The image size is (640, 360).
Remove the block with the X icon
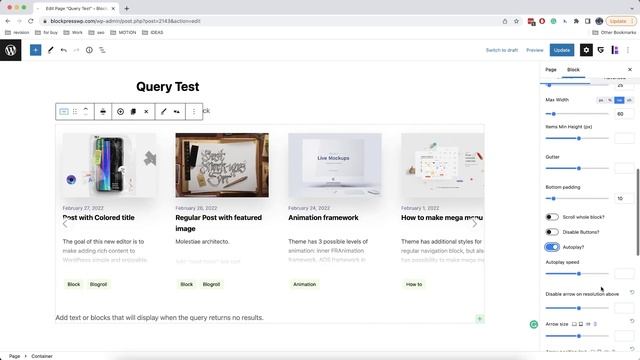tap(146, 111)
